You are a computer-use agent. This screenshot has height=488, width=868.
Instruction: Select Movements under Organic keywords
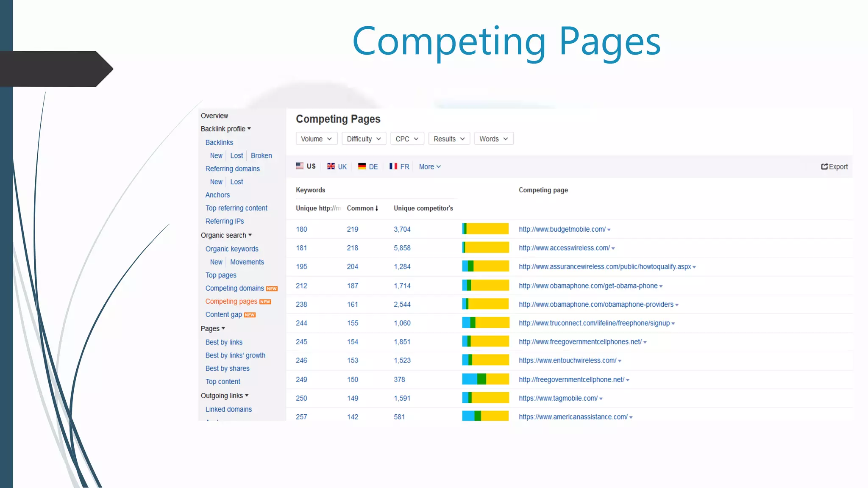[x=247, y=262]
